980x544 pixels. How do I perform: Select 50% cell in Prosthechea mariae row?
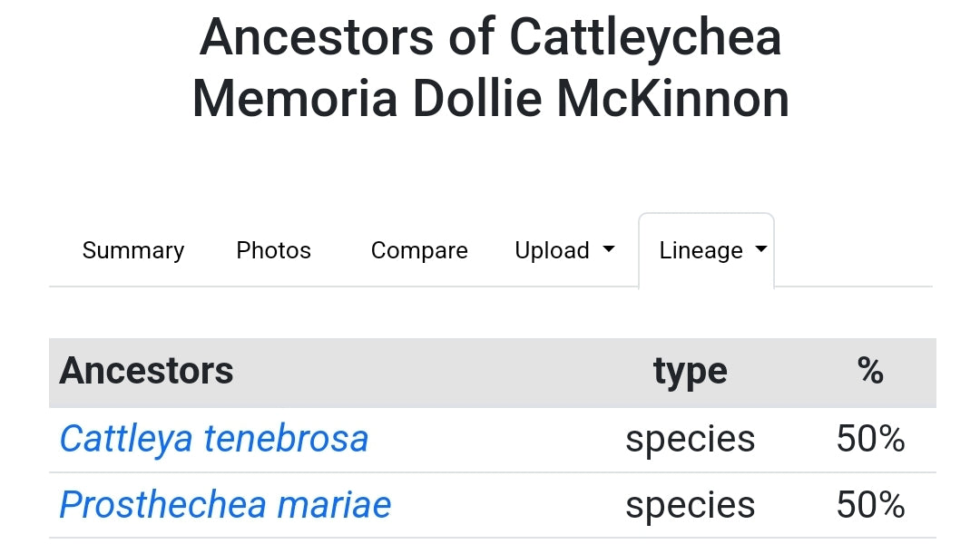870,505
